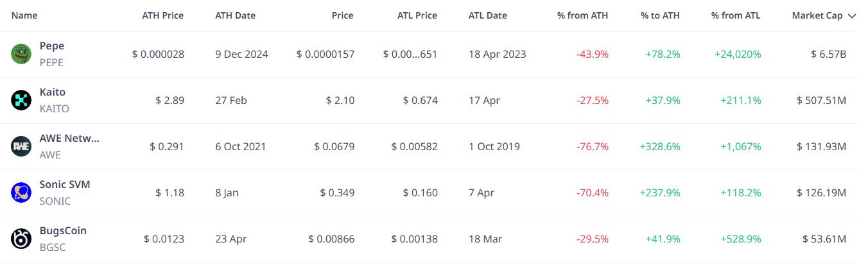Sort by % from ATH column
Viewport: 868px width, 265px height.
[x=582, y=15]
